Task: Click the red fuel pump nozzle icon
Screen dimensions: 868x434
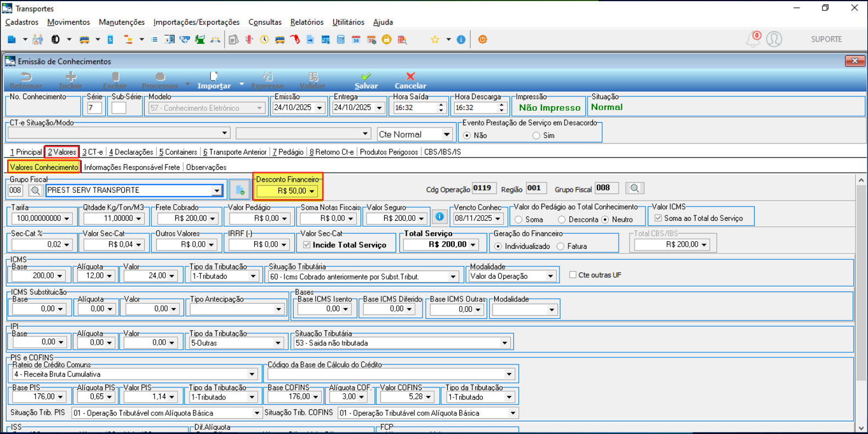Action: point(295,39)
